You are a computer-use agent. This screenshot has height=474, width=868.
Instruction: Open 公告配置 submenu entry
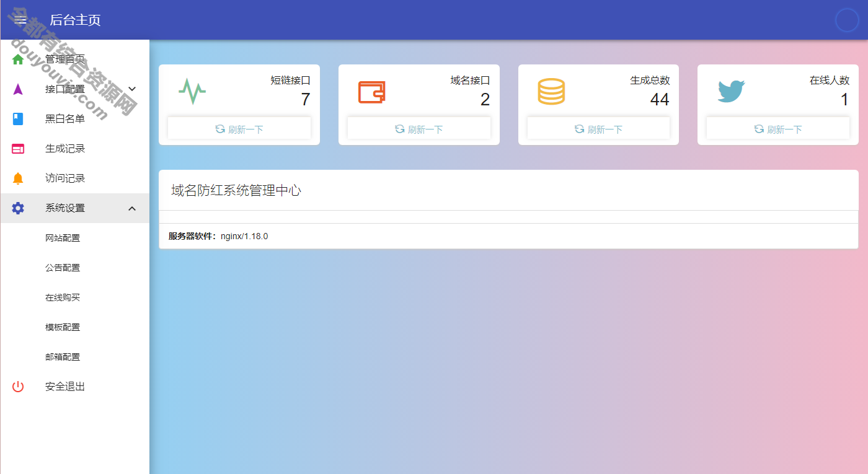[x=74, y=268]
